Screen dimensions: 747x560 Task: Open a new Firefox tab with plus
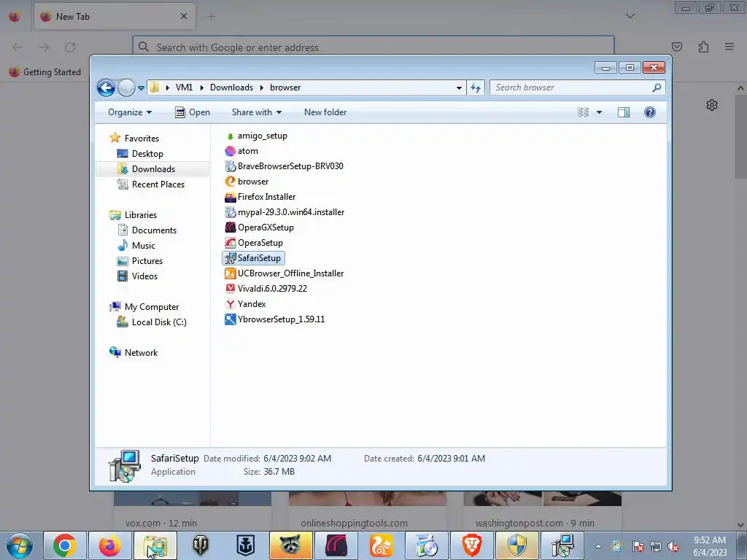(212, 17)
